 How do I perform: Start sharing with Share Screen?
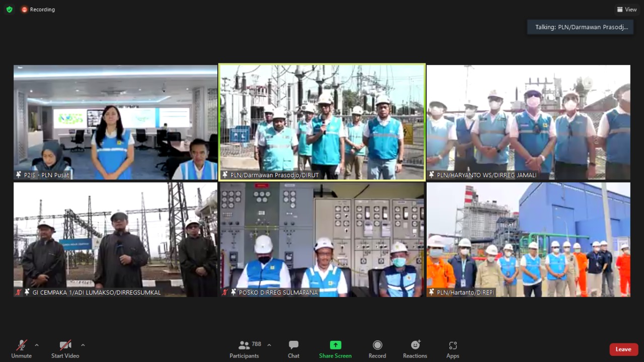(335, 348)
